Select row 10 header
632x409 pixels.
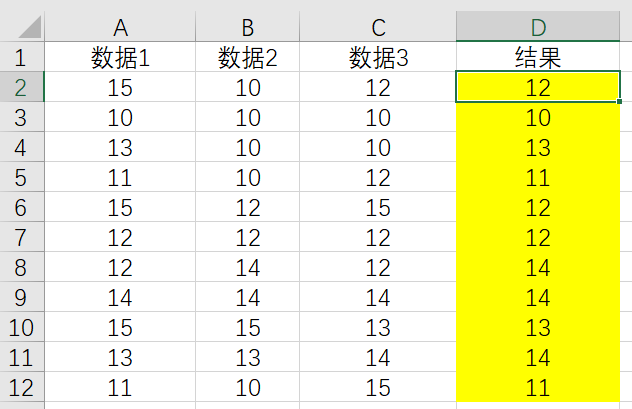tap(22, 327)
